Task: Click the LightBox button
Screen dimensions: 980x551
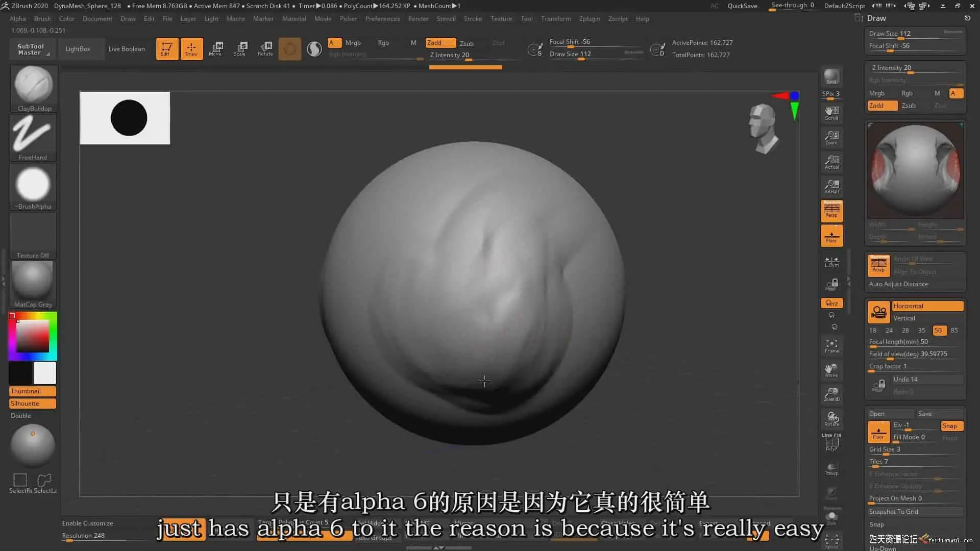Action: coord(78,49)
